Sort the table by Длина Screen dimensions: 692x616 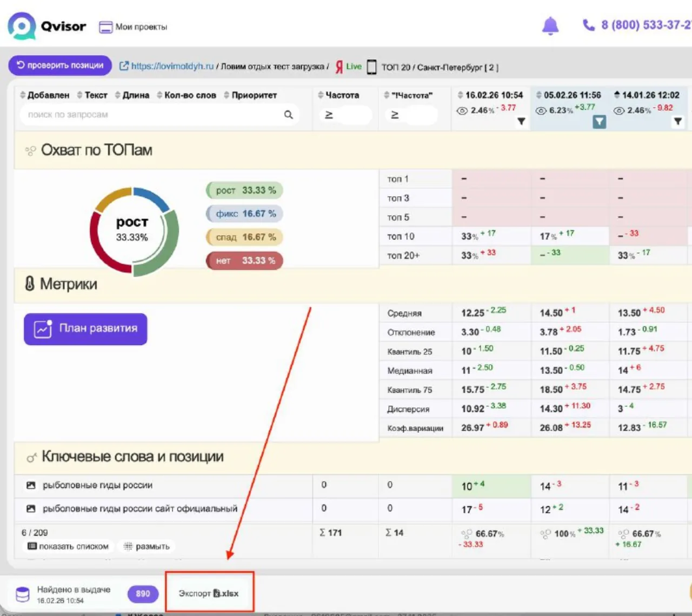(132, 95)
